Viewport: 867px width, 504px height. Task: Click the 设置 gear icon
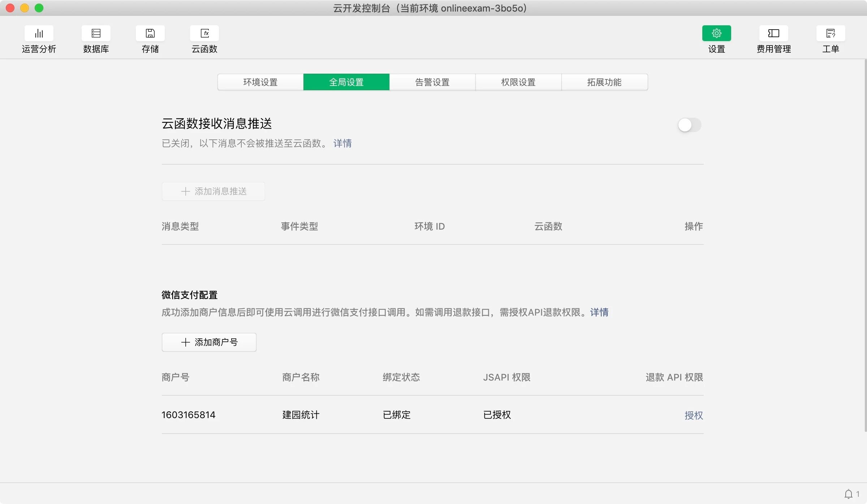(x=716, y=33)
